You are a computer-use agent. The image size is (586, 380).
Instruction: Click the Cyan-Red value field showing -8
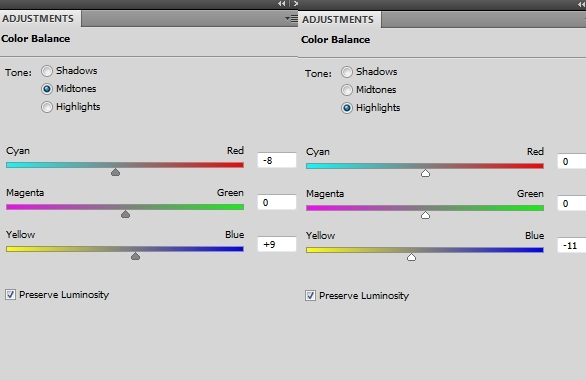pyautogui.click(x=277, y=160)
